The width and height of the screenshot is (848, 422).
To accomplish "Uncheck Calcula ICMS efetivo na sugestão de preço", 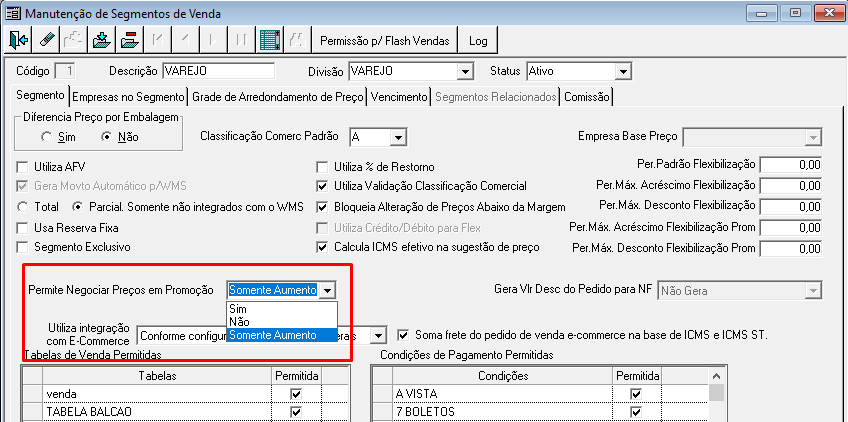I will pos(323,247).
